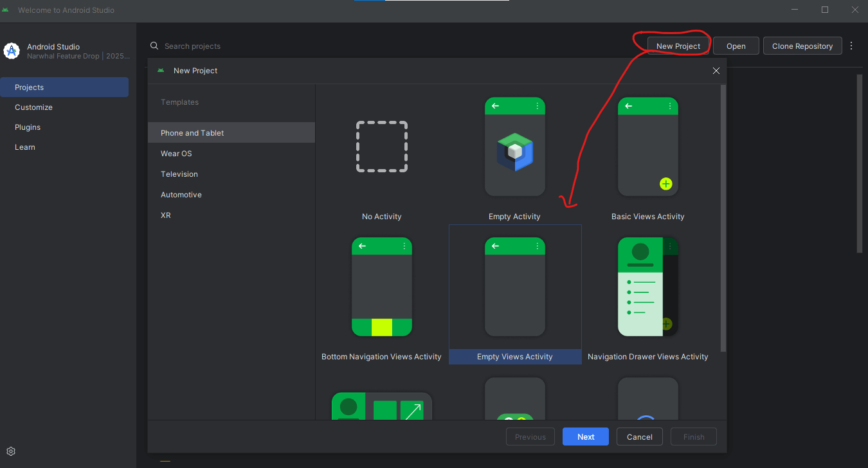Choose Navigation Drawer Views Activity template

pos(647,287)
